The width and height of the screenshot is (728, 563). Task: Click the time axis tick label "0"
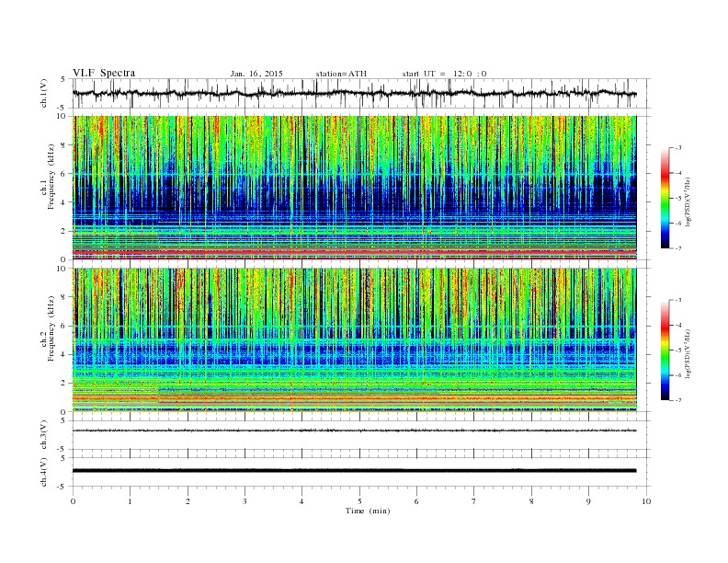[73, 501]
